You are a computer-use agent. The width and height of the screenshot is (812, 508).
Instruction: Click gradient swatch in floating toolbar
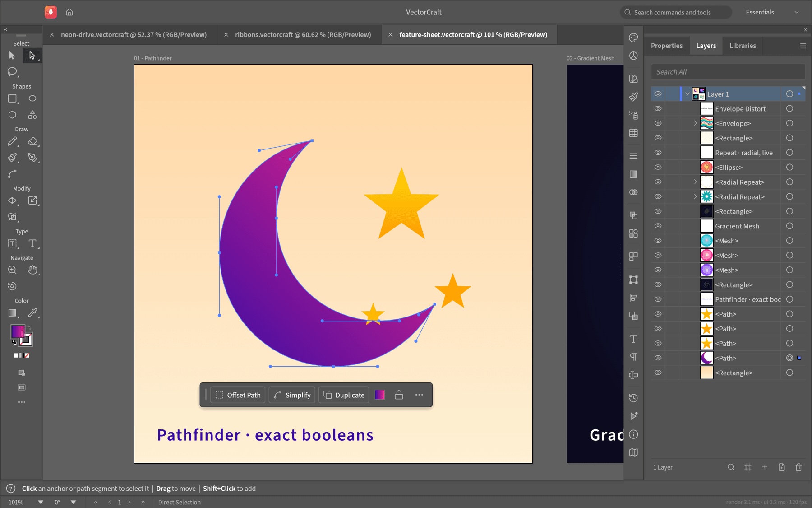point(380,395)
